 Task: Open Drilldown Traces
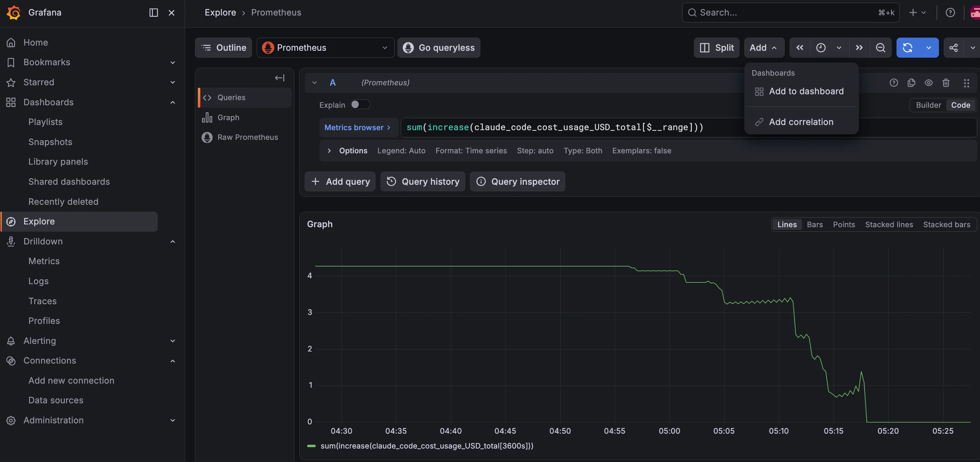point(42,301)
